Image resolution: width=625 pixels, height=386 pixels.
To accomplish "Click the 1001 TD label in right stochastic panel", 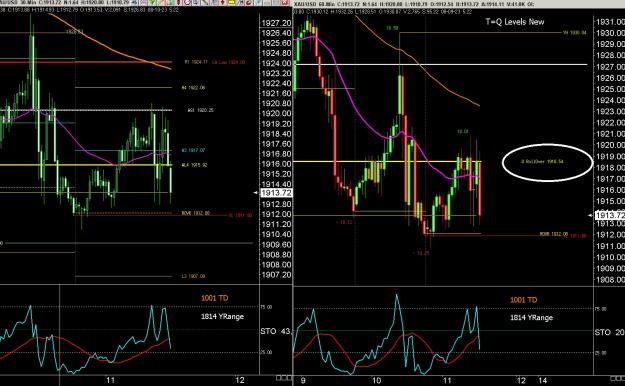I will [x=523, y=300].
